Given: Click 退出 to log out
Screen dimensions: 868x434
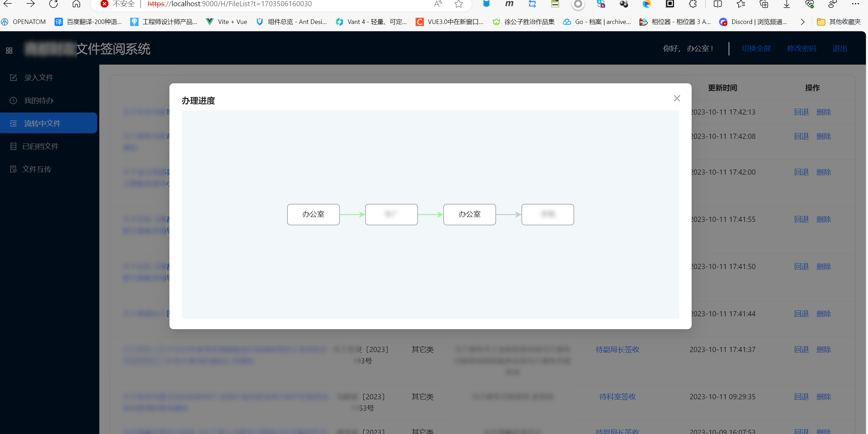Looking at the screenshot, I should pyautogui.click(x=840, y=49).
